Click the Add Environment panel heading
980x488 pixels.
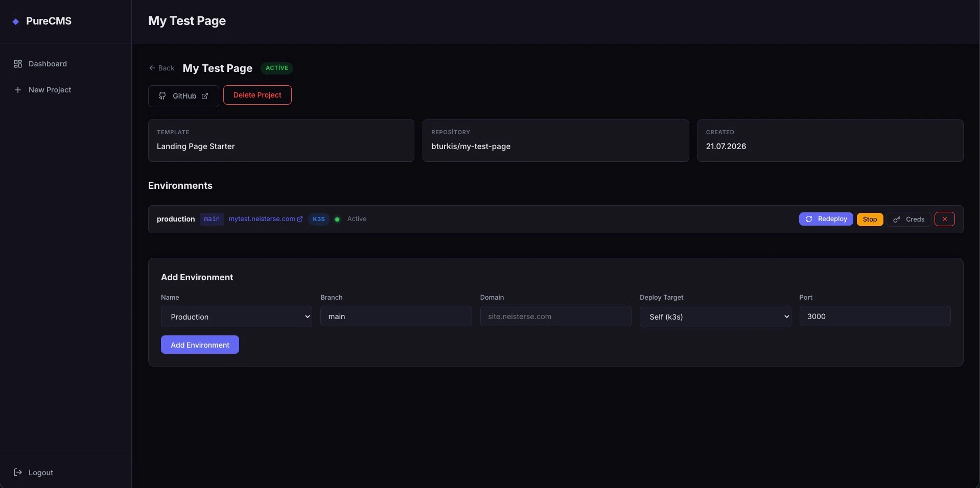point(197,277)
